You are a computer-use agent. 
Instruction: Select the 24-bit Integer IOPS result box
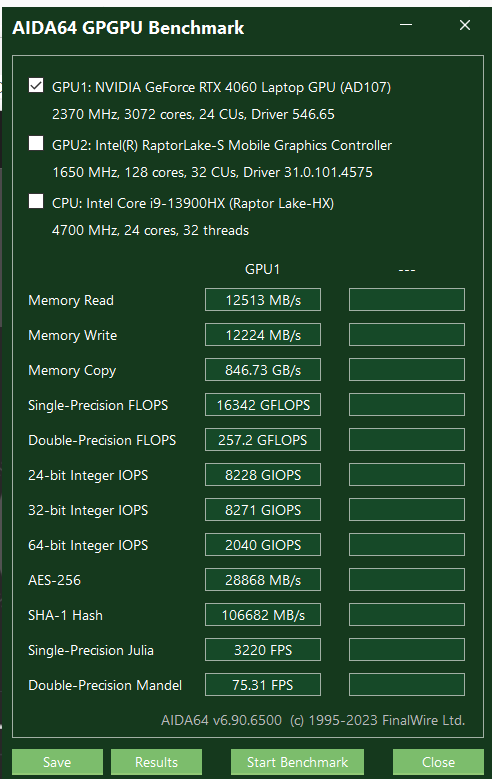pyautogui.click(x=263, y=475)
